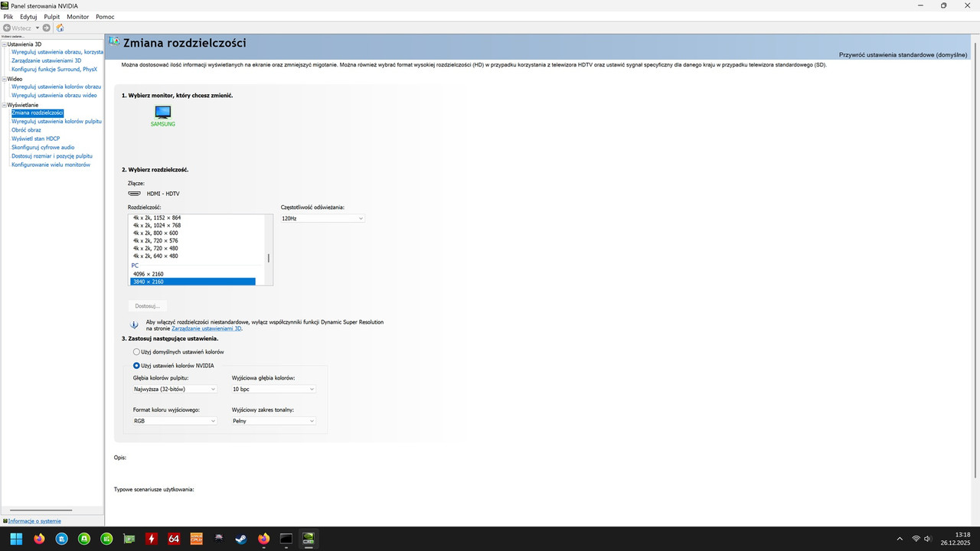This screenshot has width=980, height=551.
Task: Open Konfiguruj funkcje Surround, PhysX
Action: coord(54,69)
